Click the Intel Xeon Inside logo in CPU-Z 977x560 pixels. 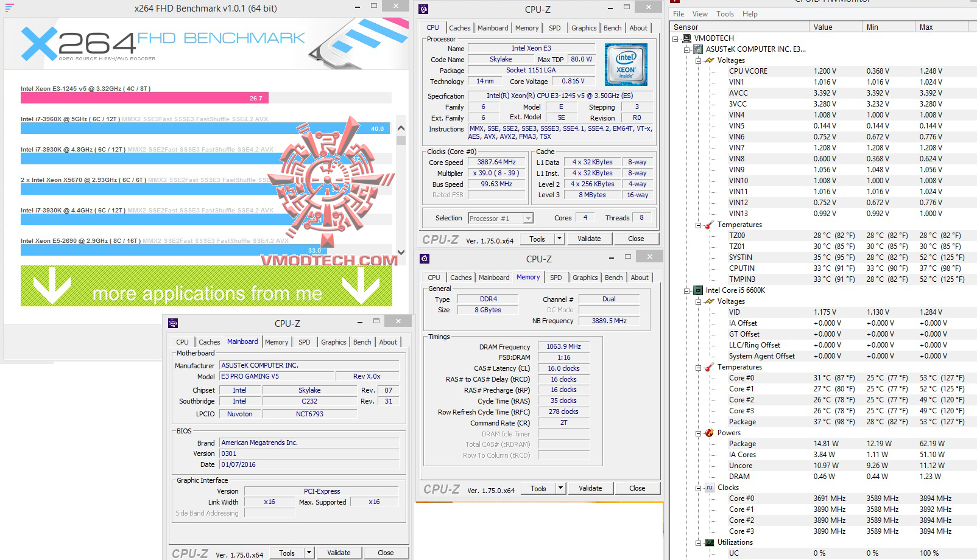pyautogui.click(x=626, y=64)
